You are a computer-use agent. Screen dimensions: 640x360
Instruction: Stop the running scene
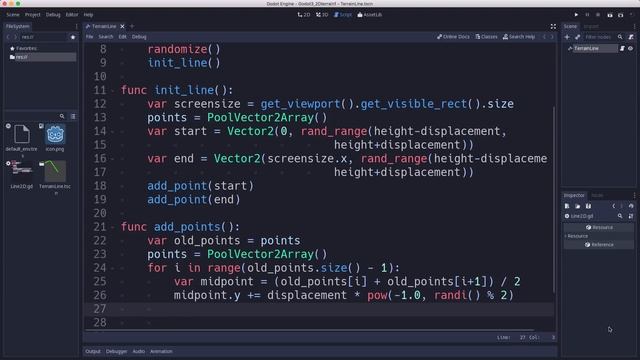coord(598,15)
